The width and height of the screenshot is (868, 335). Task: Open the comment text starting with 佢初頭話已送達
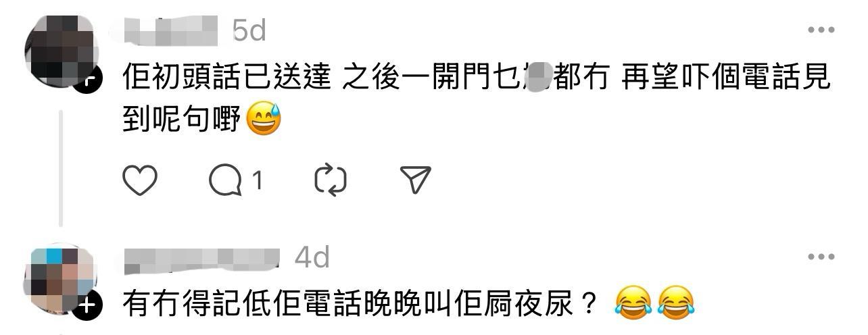[476, 100]
